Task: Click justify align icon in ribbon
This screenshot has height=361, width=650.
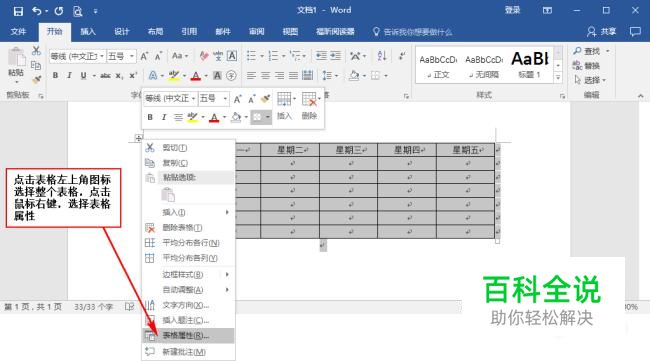Action: [293, 75]
